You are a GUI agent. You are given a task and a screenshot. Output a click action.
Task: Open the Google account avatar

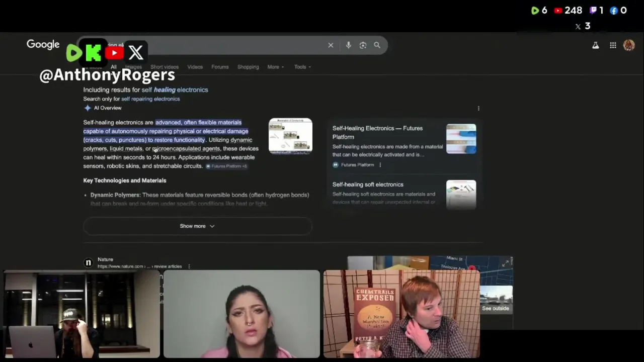pos(629,45)
